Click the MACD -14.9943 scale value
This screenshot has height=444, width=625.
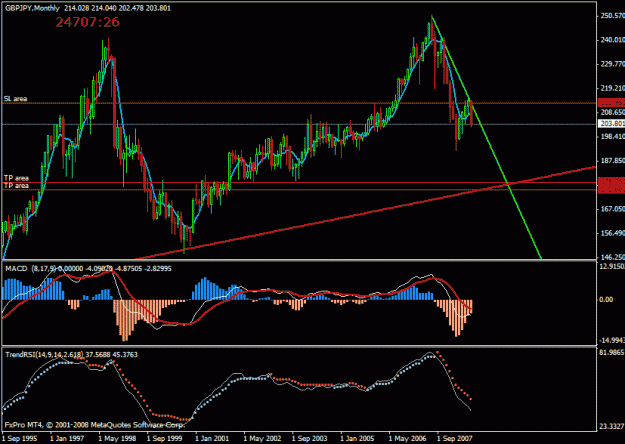(x=612, y=340)
